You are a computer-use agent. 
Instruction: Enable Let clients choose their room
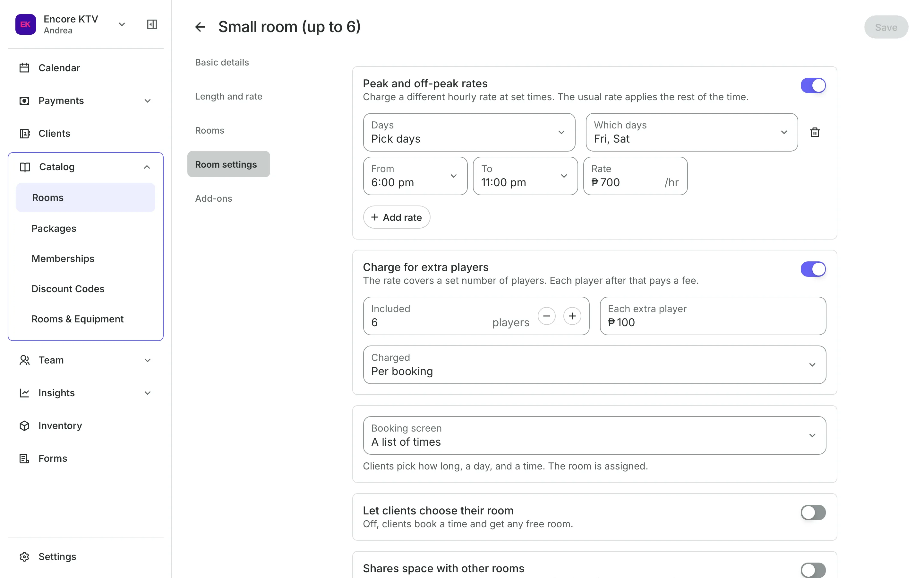tap(813, 512)
